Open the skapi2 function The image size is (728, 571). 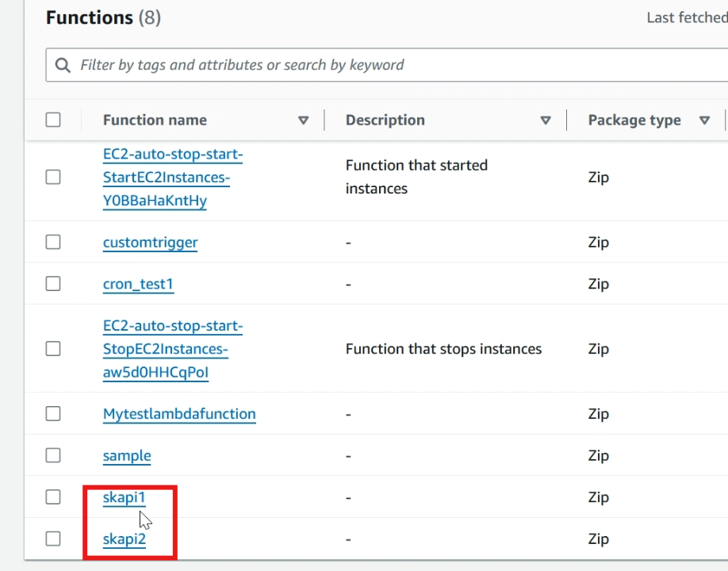(124, 539)
